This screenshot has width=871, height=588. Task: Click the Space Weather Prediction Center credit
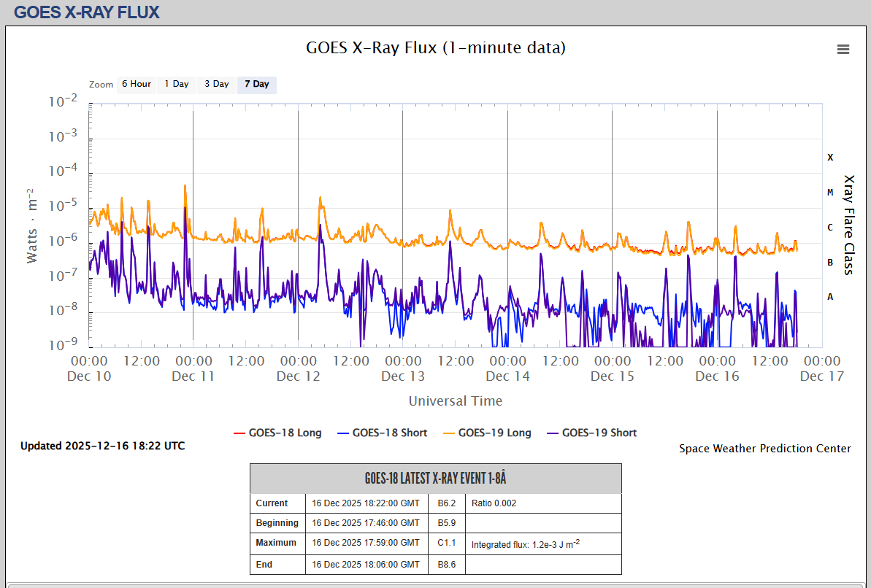(764, 449)
